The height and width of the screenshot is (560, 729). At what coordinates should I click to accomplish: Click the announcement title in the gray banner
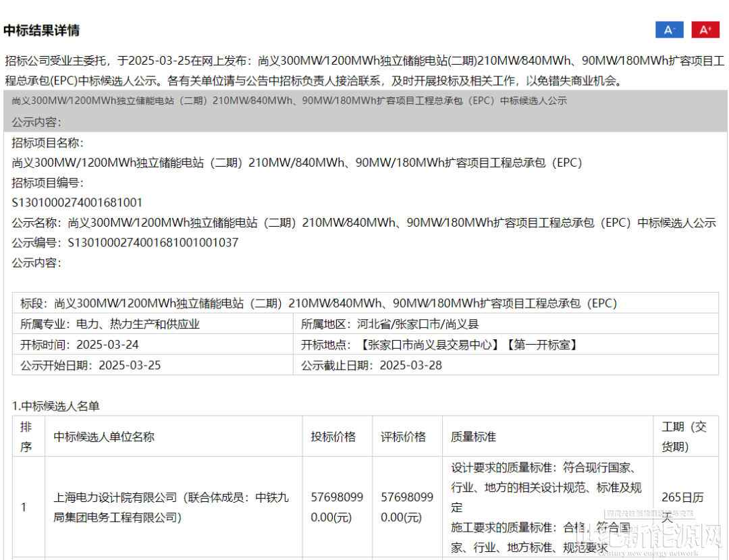tap(289, 101)
